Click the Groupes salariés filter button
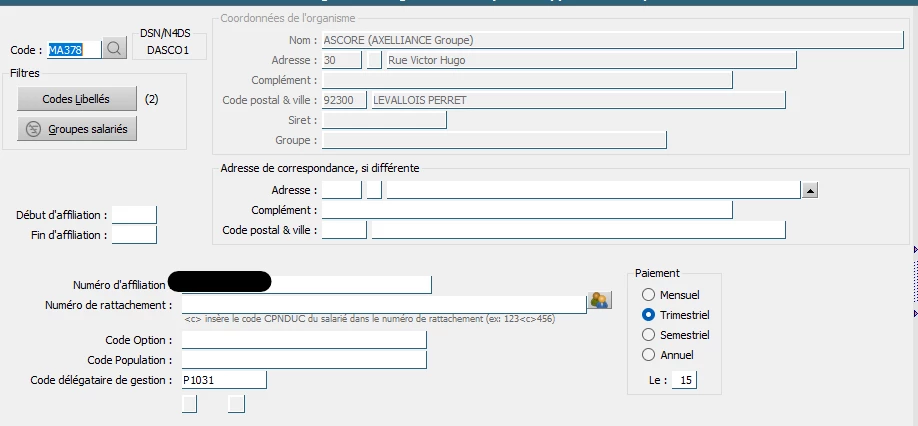The width and height of the screenshot is (918, 426). click(77, 129)
